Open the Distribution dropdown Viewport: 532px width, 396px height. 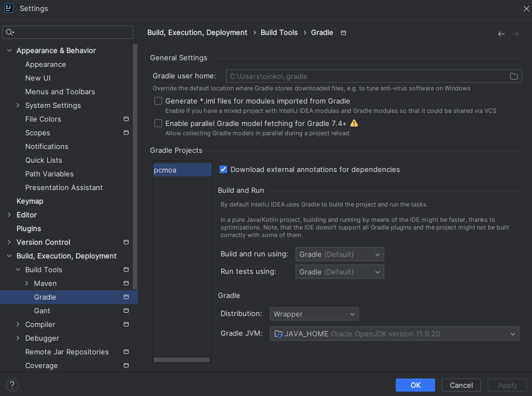pos(314,314)
